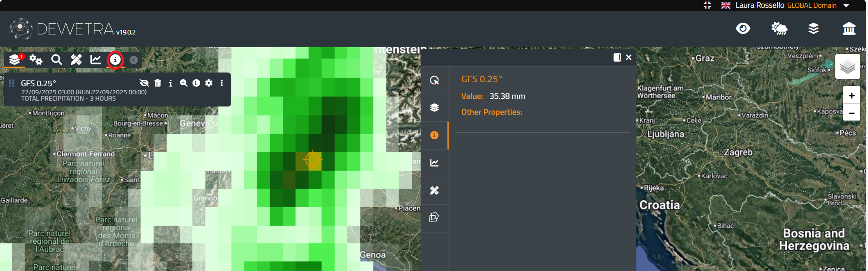The image size is (868, 271).
Task: Zoom in the map with plus button
Action: coord(851,96)
